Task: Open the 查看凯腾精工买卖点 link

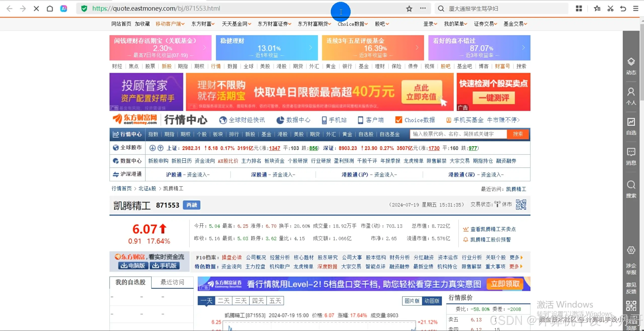Action: [x=493, y=229]
